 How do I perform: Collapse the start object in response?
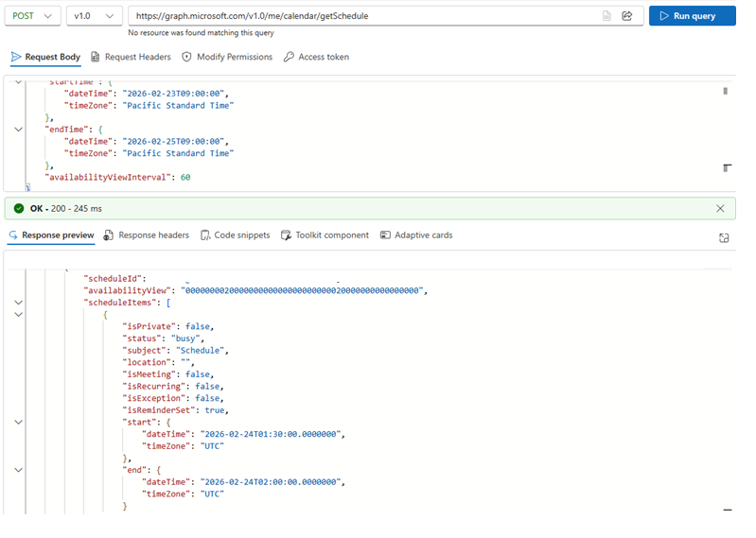pos(18,423)
